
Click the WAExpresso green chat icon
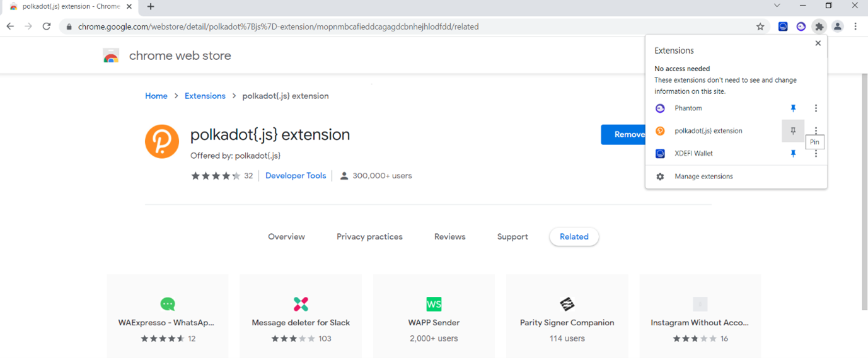(x=168, y=304)
